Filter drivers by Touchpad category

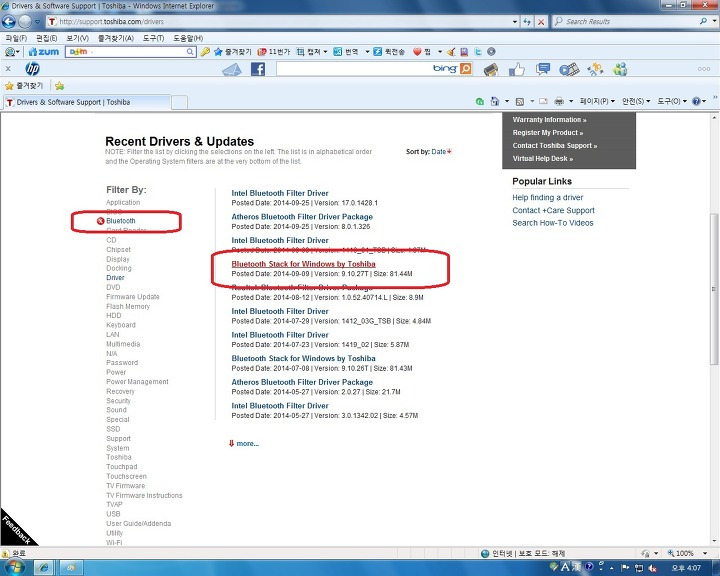(122, 467)
